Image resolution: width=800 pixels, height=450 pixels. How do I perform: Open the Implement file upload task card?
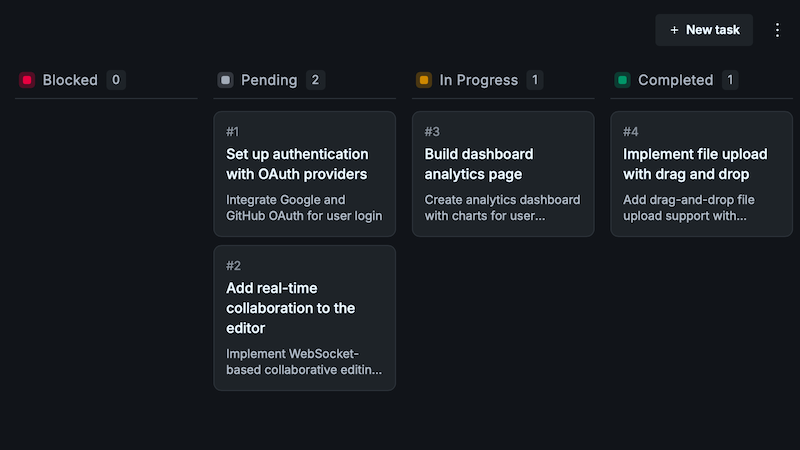coord(702,174)
